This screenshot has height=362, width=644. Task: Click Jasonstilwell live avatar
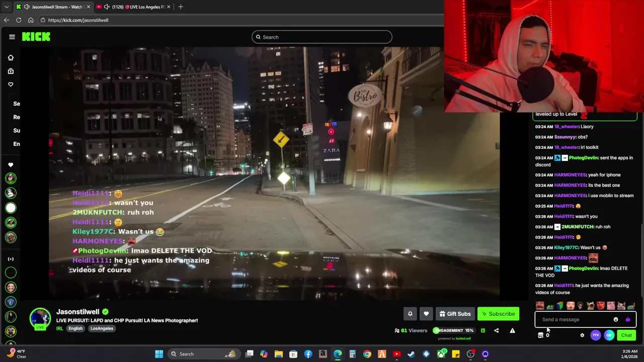click(x=40, y=319)
